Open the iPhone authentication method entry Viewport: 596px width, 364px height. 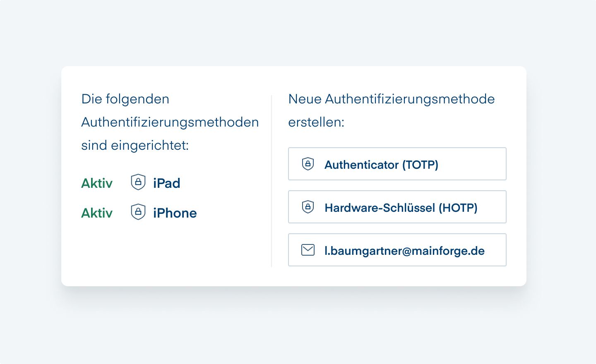tap(175, 213)
